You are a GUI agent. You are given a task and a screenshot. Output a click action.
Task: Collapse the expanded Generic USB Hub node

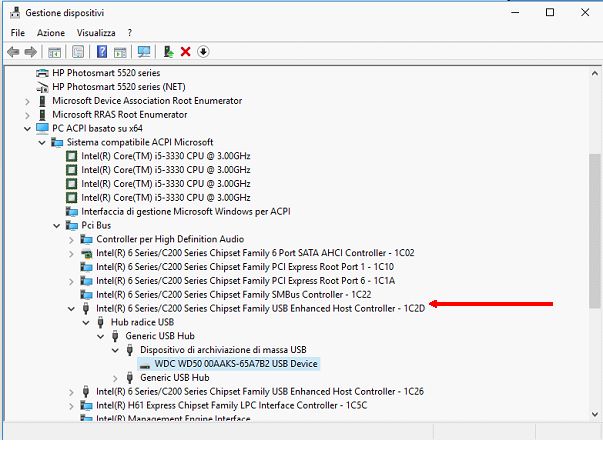click(100, 336)
